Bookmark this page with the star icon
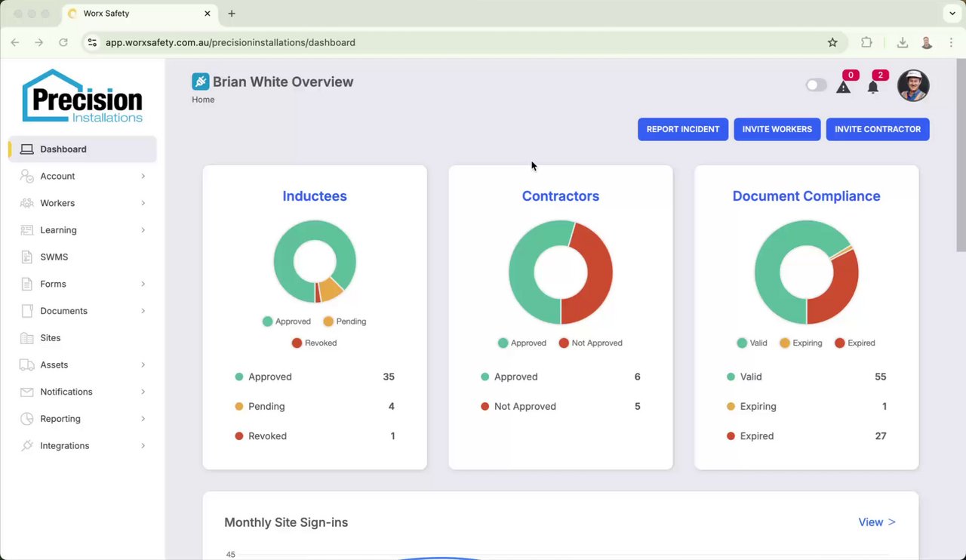 [832, 42]
